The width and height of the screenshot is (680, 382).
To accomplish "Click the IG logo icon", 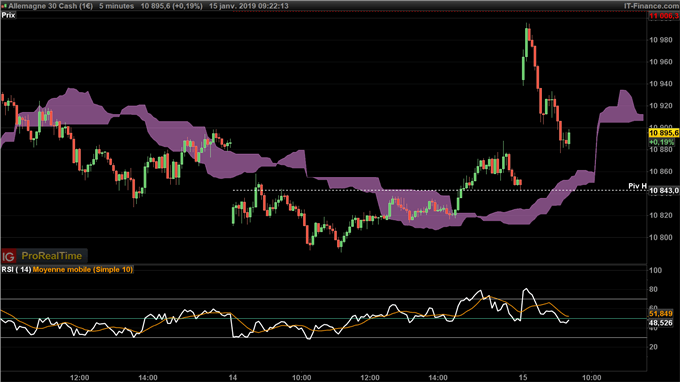I will 9,256.
